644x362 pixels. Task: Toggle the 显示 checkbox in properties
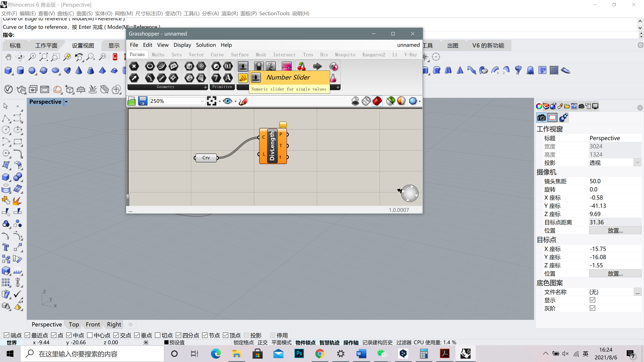tap(593, 300)
